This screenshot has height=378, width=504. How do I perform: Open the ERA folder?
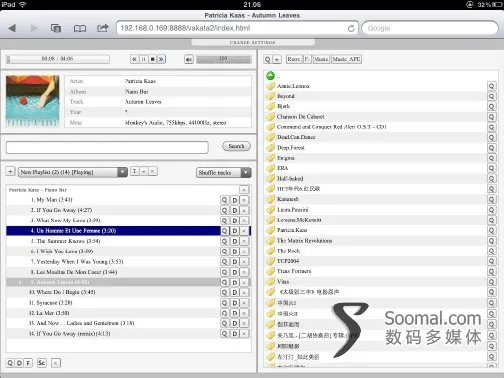coord(282,168)
